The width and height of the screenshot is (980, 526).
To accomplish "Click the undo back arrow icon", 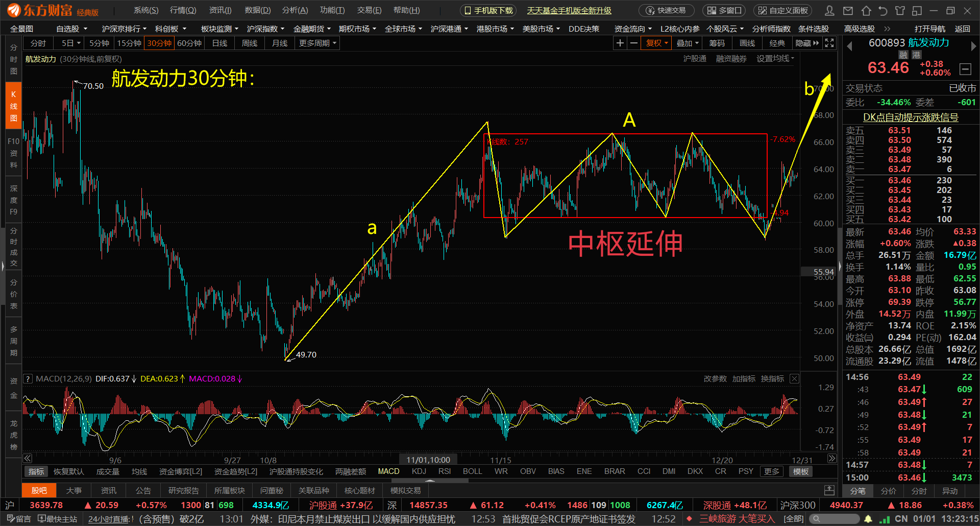I will [x=883, y=10].
